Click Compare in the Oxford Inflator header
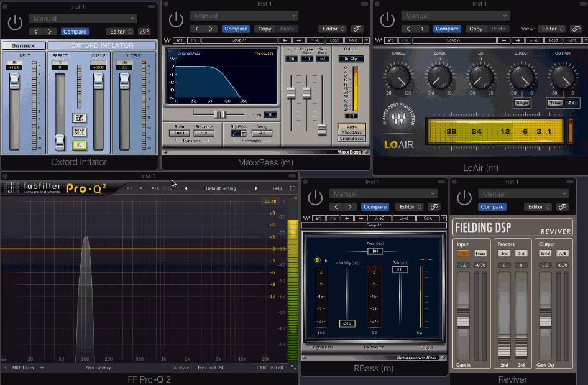This screenshot has width=588, height=385. tap(75, 32)
